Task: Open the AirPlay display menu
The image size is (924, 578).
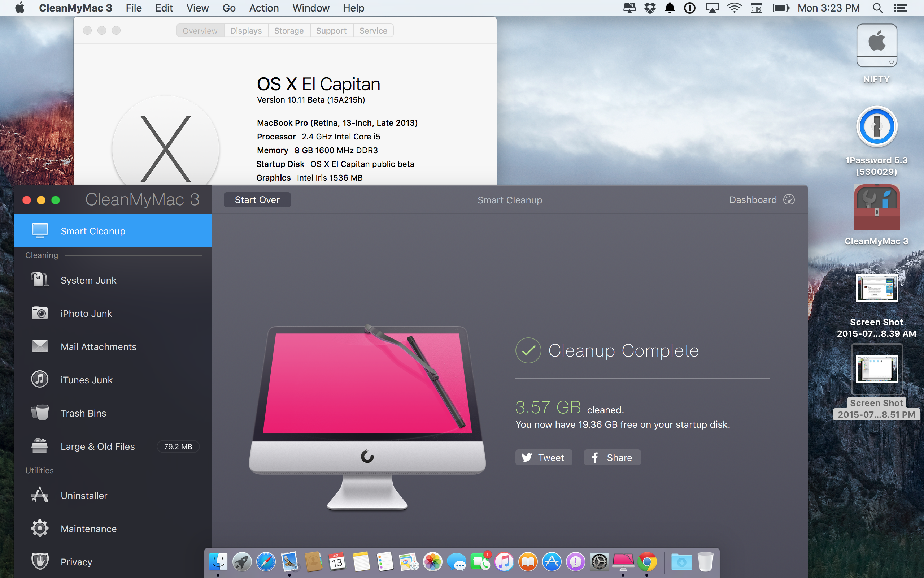Action: (x=712, y=8)
